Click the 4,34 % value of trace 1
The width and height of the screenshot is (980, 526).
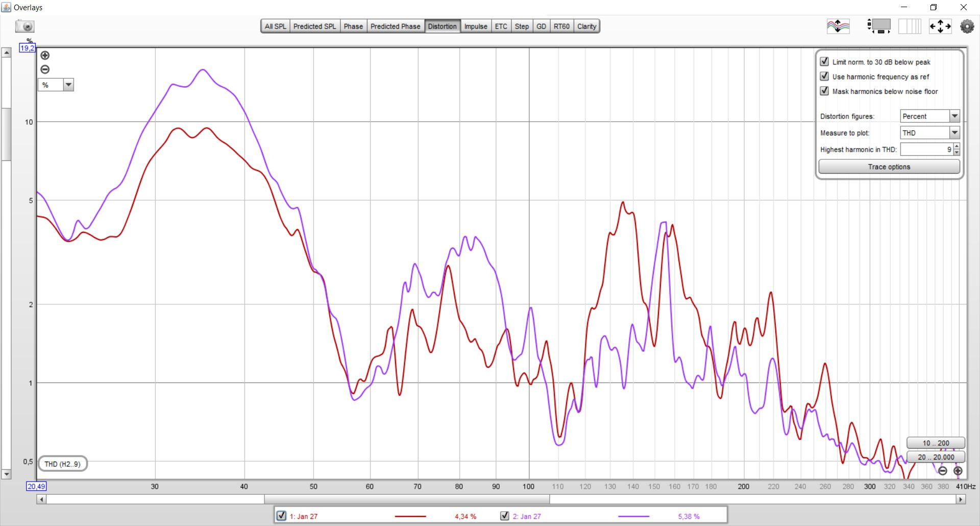pyautogui.click(x=465, y=516)
